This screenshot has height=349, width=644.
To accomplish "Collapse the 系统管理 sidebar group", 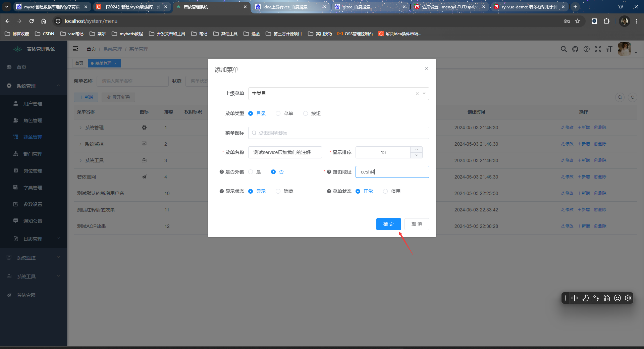I will [34, 86].
